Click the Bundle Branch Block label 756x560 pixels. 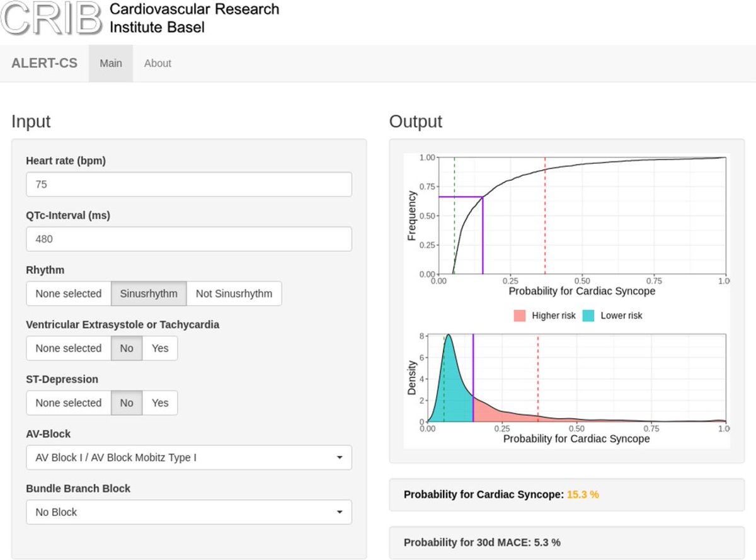coord(78,489)
